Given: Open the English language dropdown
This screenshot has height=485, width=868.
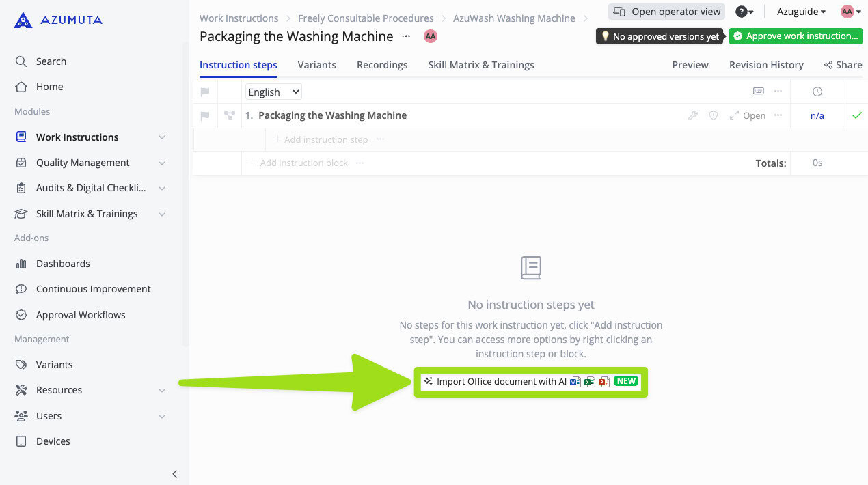Looking at the screenshot, I should [x=273, y=91].
